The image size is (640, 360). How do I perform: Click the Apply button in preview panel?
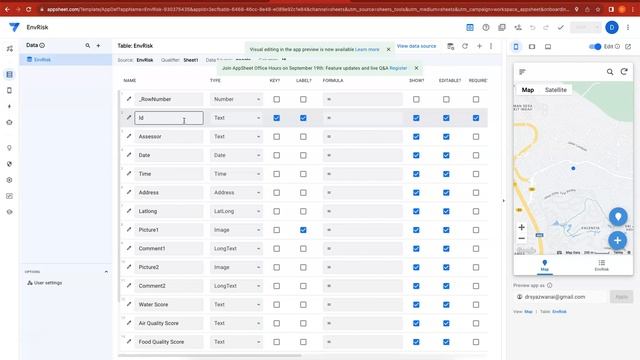(622, 297)
